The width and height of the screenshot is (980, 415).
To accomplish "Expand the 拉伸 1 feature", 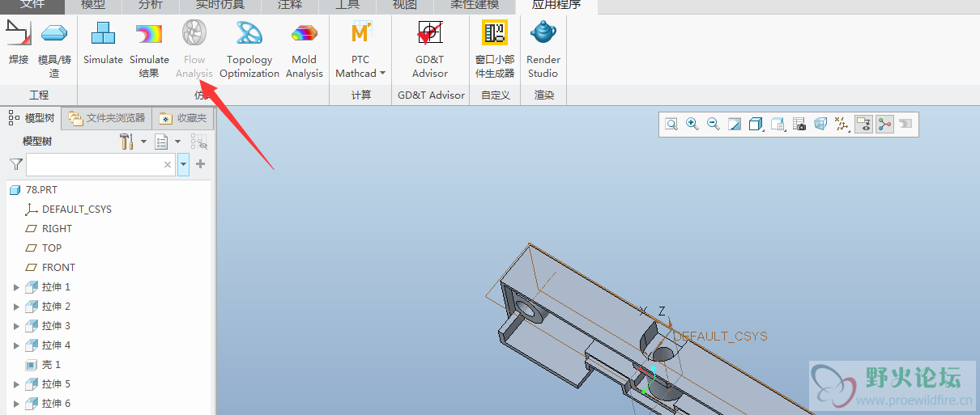I will tap(16, 287).
